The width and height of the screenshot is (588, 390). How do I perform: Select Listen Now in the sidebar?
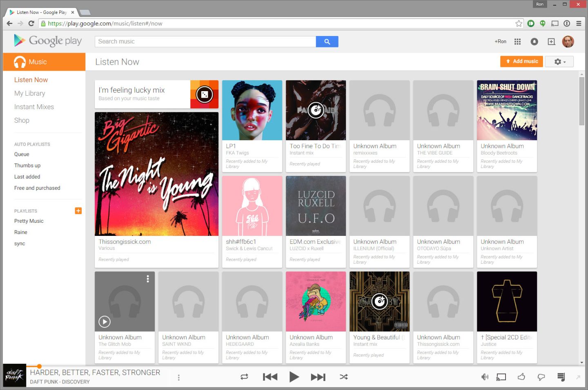point(31,80)
